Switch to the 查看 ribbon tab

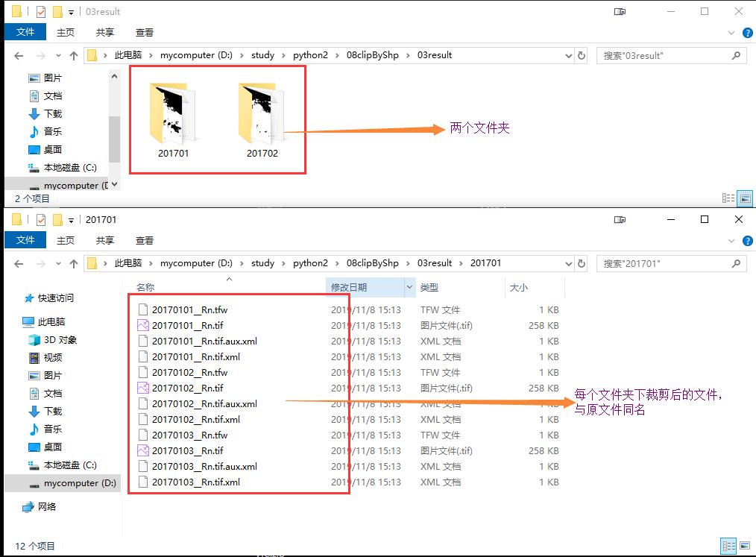[145, 32]
